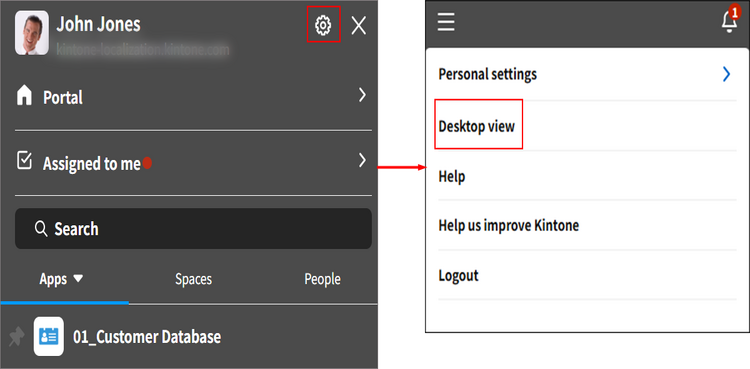Expand the Portal chevron arrow

362,95
